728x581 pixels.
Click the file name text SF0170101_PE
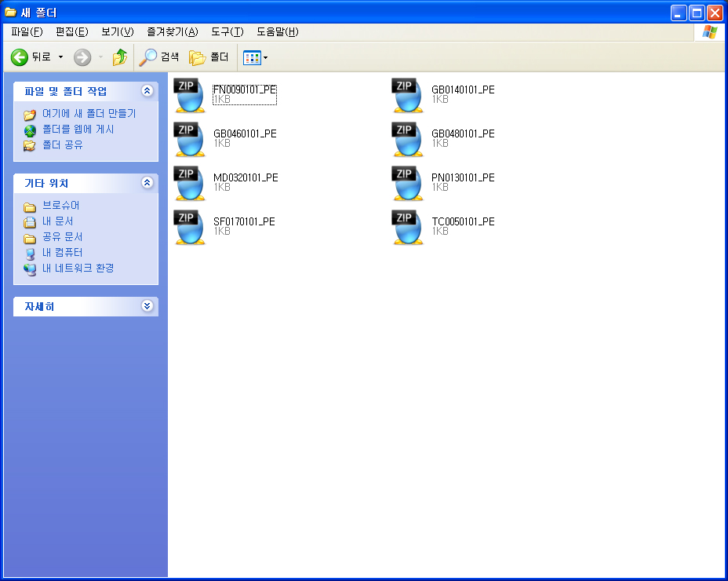pos(244,221)
